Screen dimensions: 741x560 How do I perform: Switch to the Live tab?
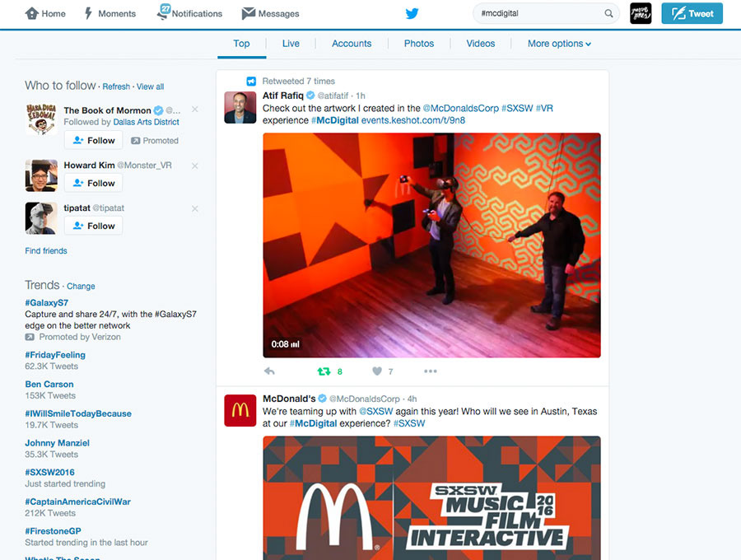click(x=291, y=44)
